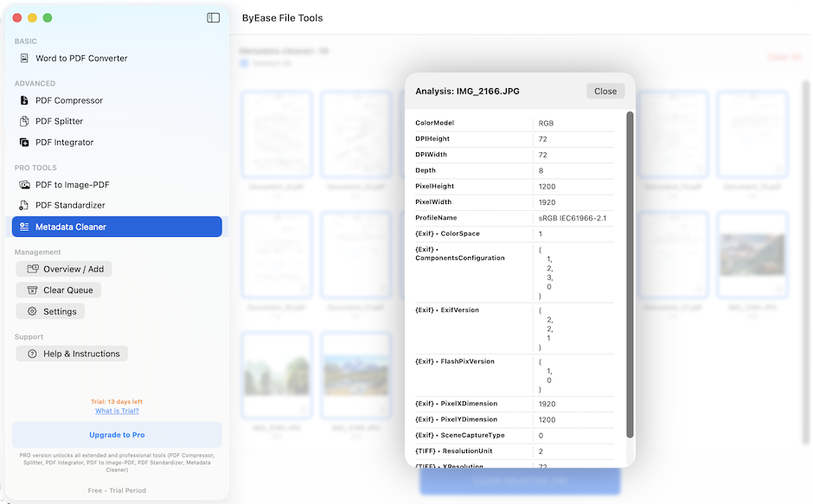Image resolution: width=813 pixels, height=504 pixels.
Task: Close the IMG_2166.JPG analysis dialog
Action: coord(605,92)
